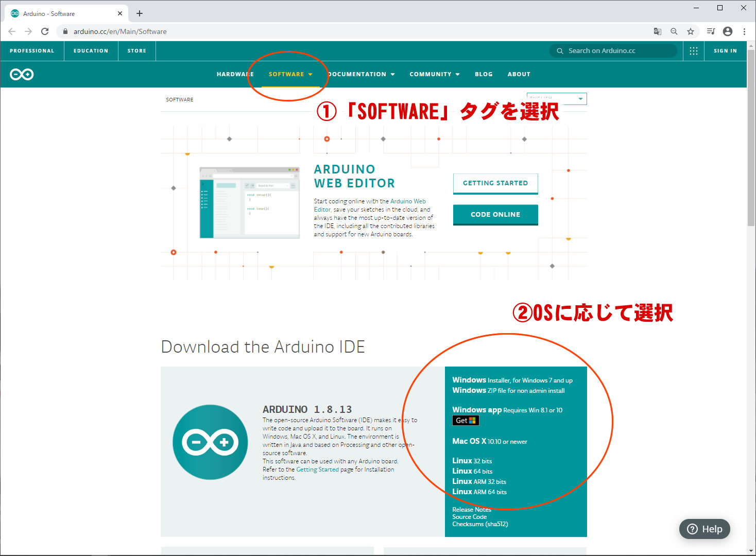This screenshot has width=756, height=556.
Task: Bookmark this page with the star icon
Action: pyautogui.click(x=691, y=31)
